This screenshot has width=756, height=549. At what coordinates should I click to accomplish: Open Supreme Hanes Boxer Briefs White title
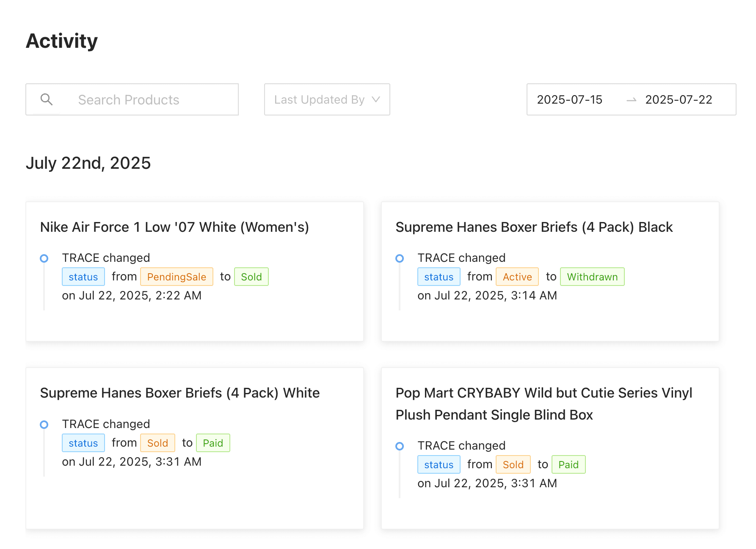click(x=180, y=393)
